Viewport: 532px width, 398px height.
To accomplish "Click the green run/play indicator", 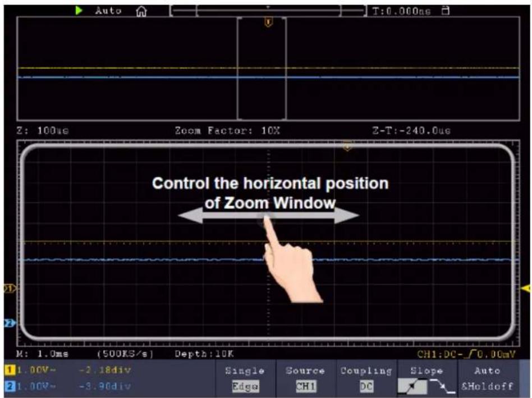I will coord(79,11).
